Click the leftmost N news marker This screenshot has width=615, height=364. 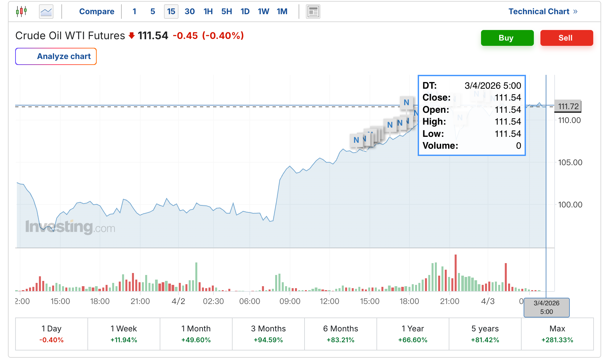tap(356, 140)
